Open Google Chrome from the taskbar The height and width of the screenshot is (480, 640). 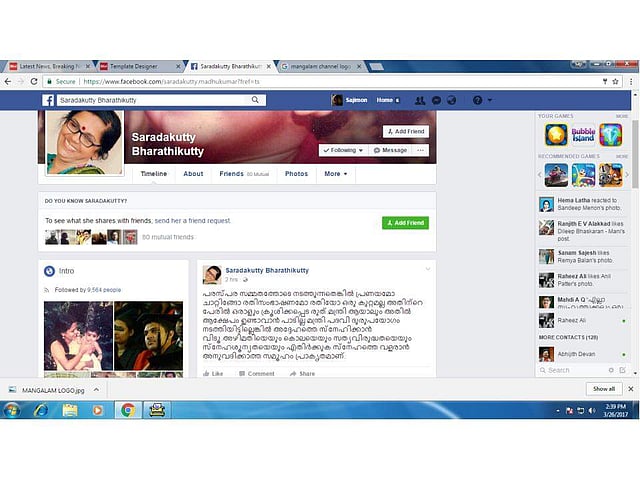coord(128,409)
